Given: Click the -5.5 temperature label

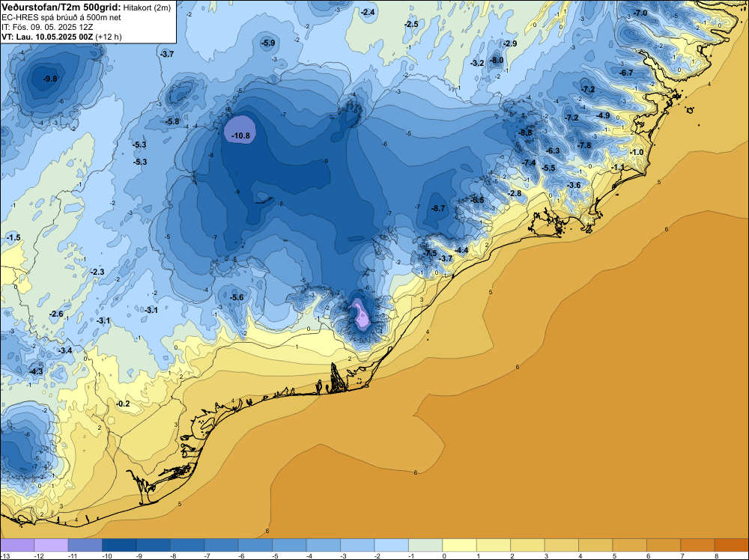Looking at the screenshot, I should (x=549, y=168).
